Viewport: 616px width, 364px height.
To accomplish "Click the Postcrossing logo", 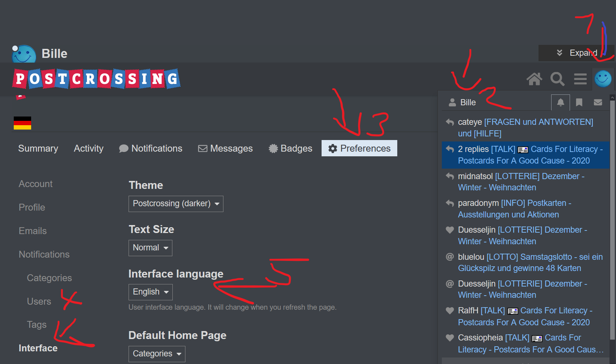I will tap(96, 79).
